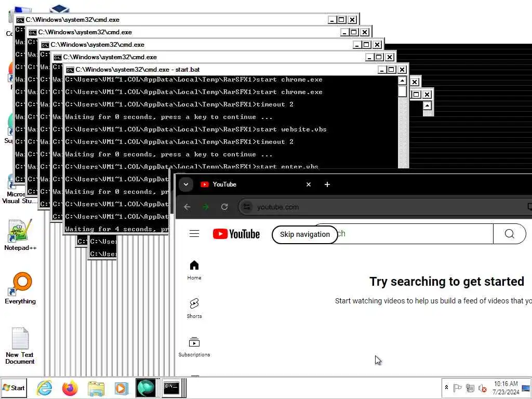Viewport: 532px width, 399px height.
Task: Open YouTube hamburger guide menu
Action: [194, 234]
